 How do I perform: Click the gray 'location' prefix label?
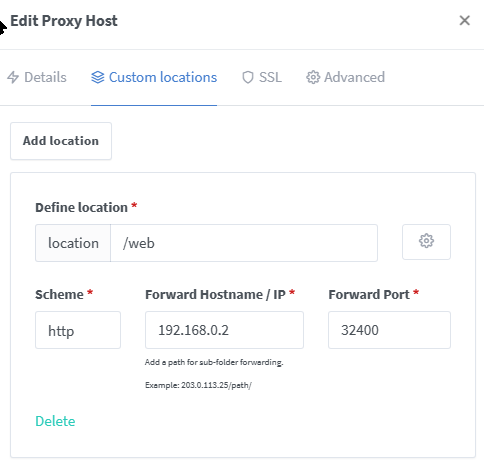click(x=73, y=243)
